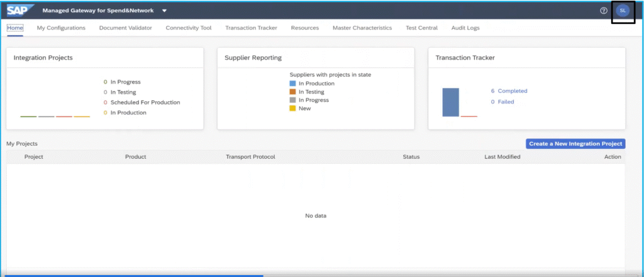Click the No data message

pos(316,216)
